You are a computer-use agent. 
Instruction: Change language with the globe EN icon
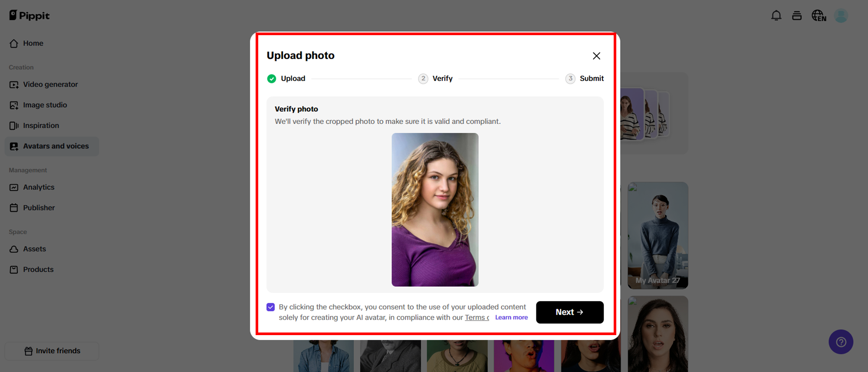coord(819,16)
